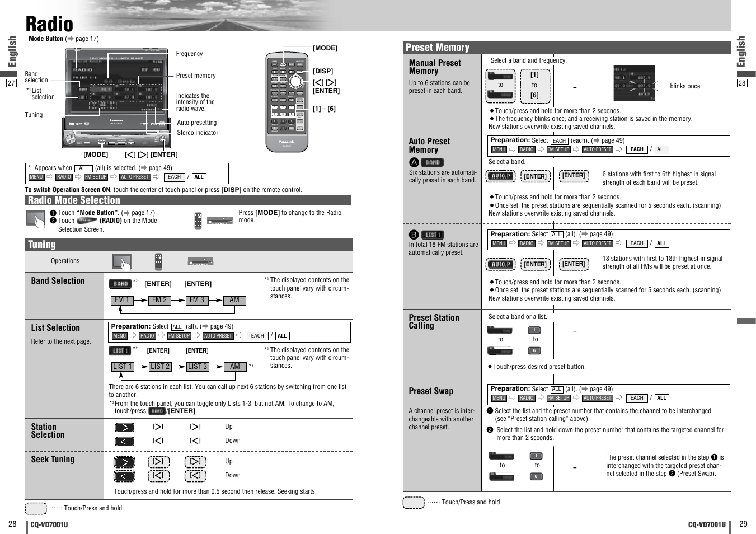756x534 pixels.
Task: Click MENU in section B preparation path
Action: pyautogui.click(x=499, y=243)
